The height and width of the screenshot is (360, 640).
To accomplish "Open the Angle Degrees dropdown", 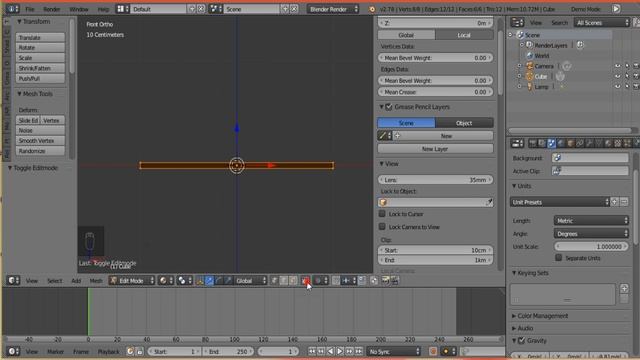I will (591, 233).
